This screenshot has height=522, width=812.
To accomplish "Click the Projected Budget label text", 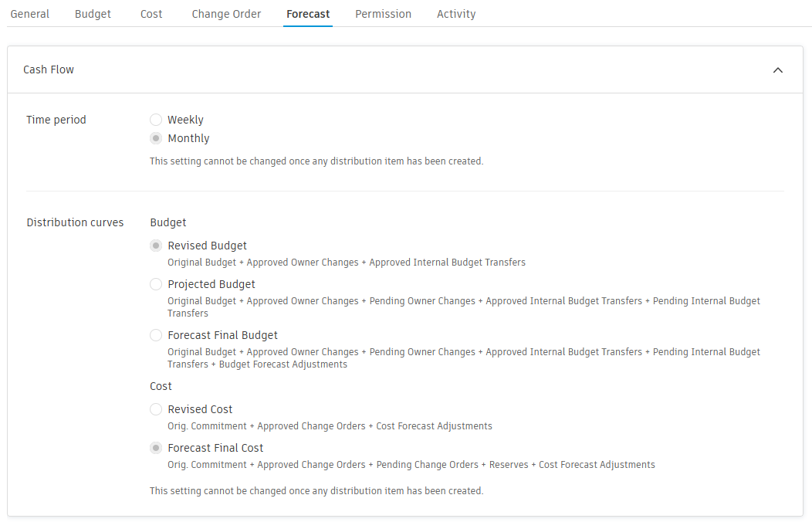I will point(211,284).
